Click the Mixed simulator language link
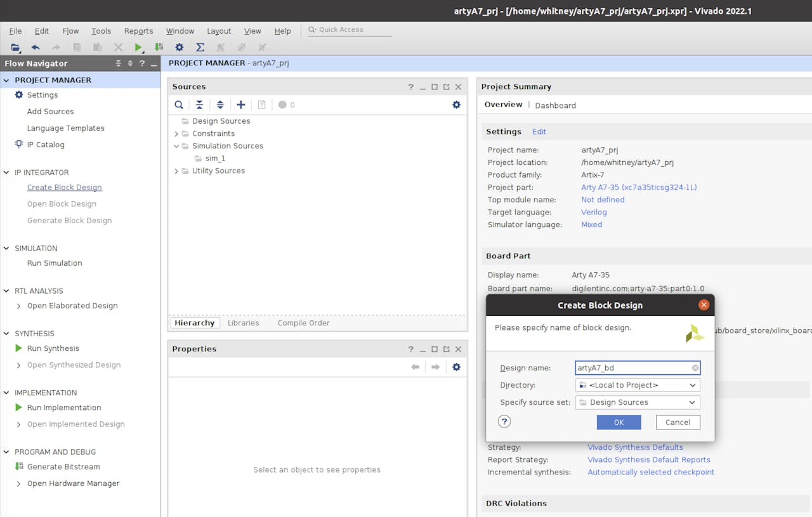 tap(592, 225)
